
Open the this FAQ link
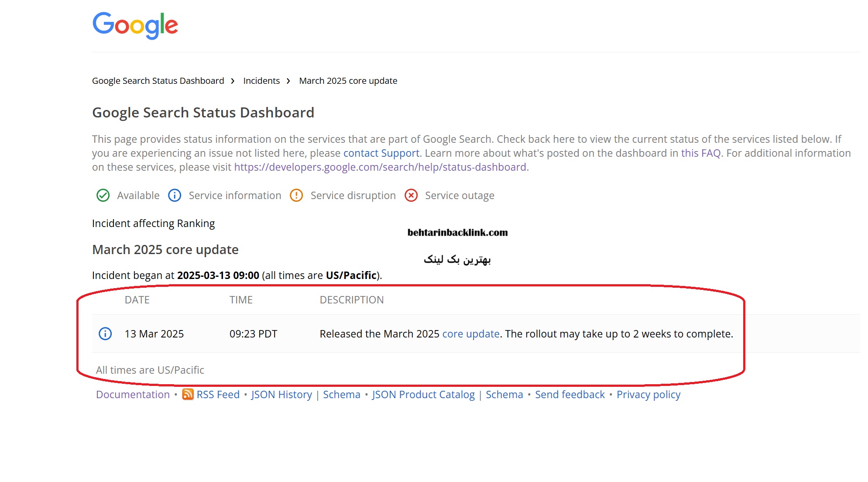click(700, 153)
